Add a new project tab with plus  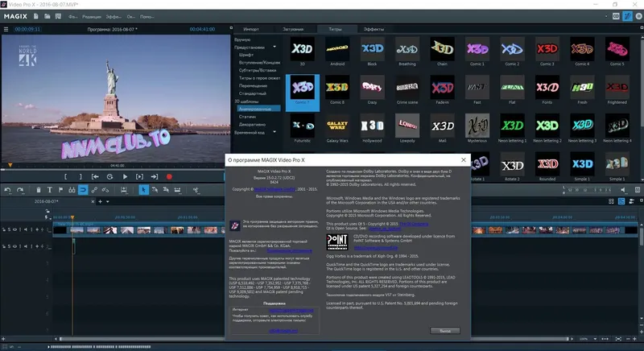(x=100, y=201)
